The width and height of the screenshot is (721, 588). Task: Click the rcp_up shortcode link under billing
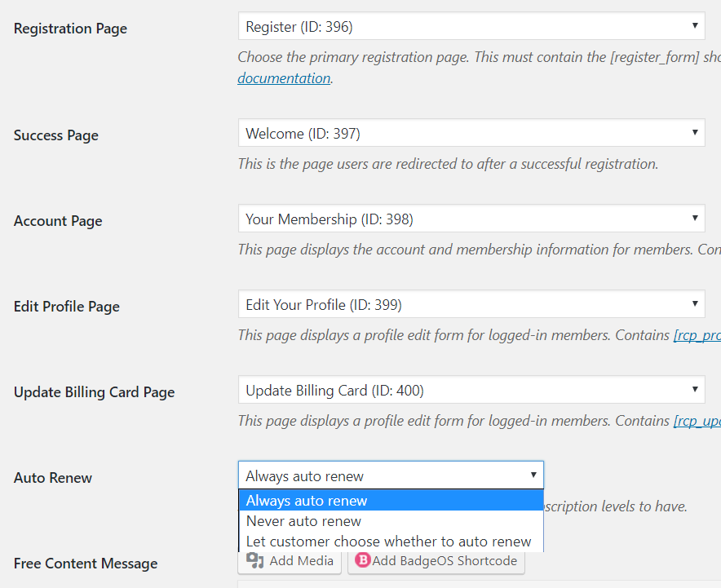pos(697,421)
